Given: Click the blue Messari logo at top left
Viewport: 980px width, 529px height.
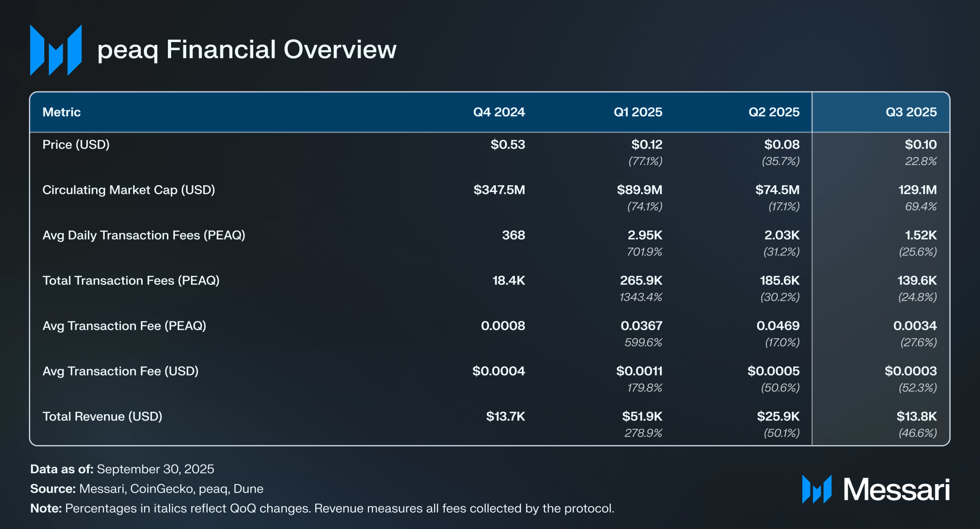Looking at the screenshot, I should [x=56, y=50].
